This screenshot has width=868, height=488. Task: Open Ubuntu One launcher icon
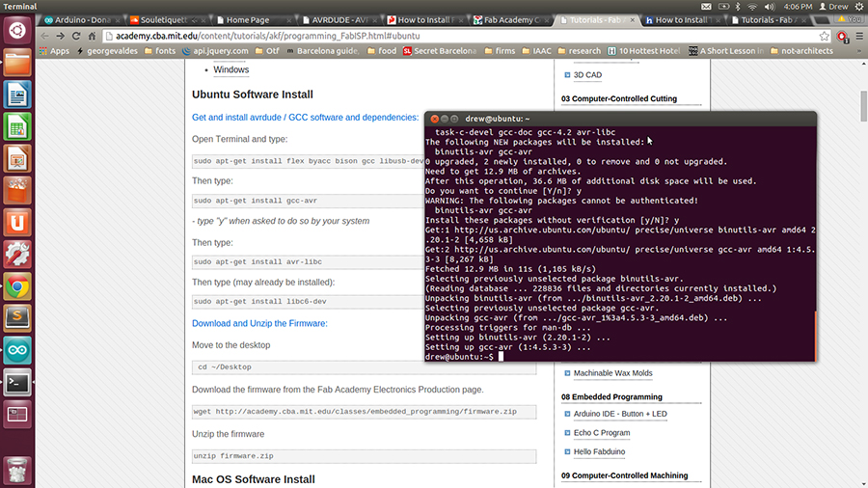pos(17,223)
